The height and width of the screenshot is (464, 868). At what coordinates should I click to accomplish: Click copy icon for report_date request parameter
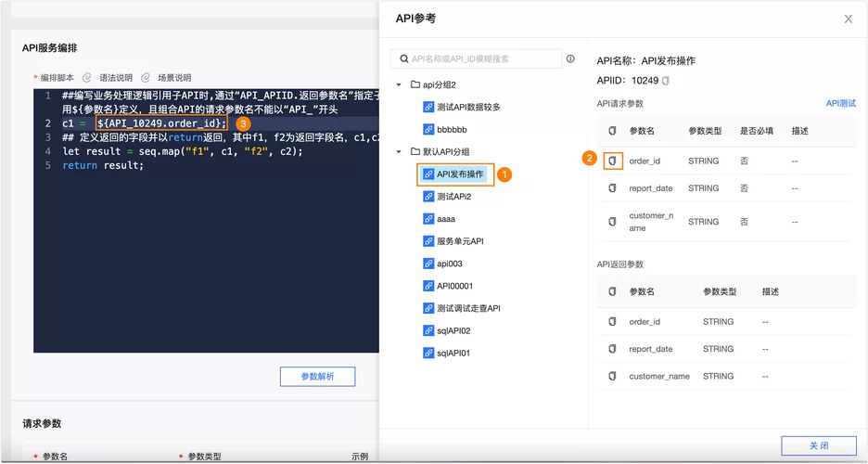[612, 188]
